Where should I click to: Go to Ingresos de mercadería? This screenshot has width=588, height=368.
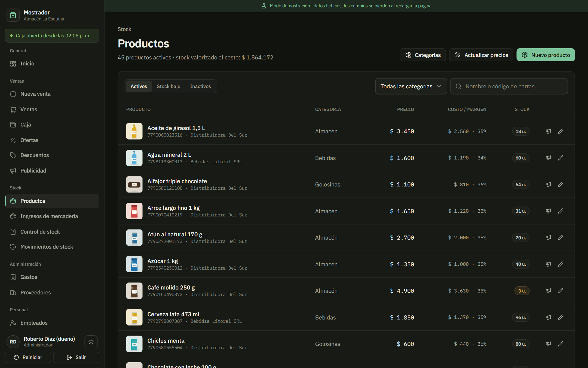click(52, 216)
